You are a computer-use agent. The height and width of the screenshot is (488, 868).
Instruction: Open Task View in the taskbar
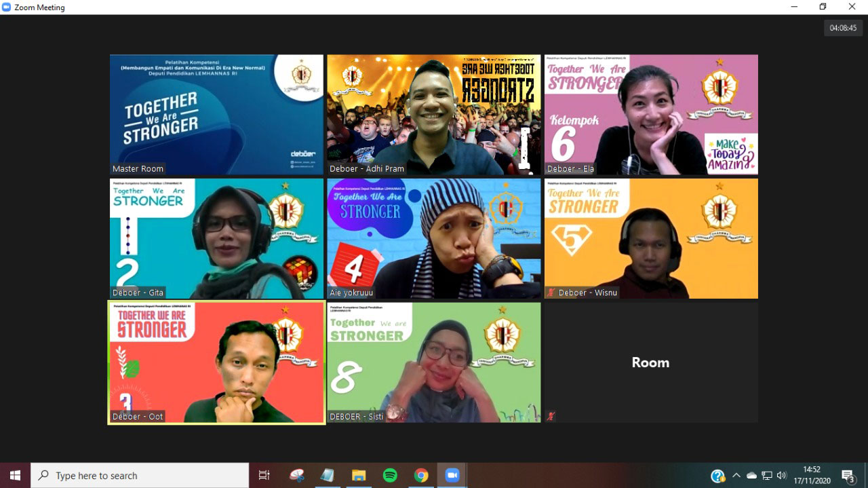point(264,475)
